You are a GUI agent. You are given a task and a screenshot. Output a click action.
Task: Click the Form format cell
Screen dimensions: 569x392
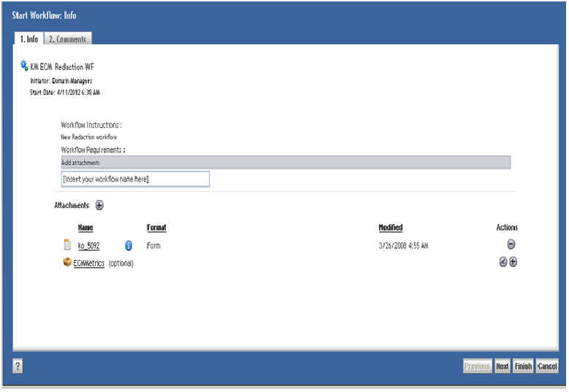(x=153, y=246)
